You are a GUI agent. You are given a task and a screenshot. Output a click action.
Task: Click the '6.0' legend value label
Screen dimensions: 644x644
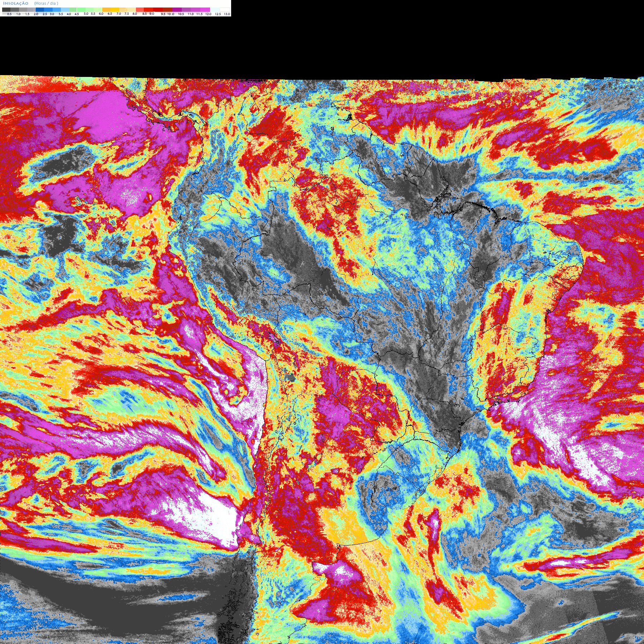pyautogui.click(x=101, y=14)
